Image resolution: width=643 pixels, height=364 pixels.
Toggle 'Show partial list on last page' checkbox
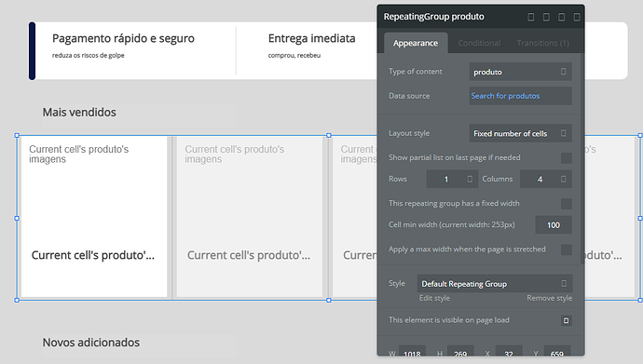coord(566,158)
